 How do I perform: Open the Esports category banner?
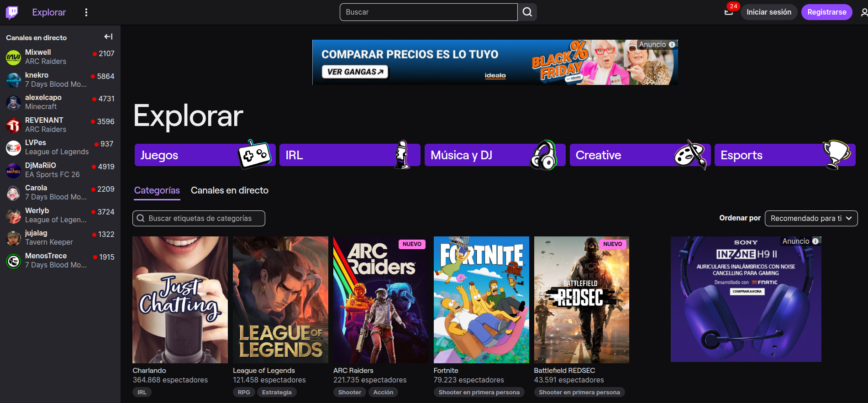(x=784, y=155)
